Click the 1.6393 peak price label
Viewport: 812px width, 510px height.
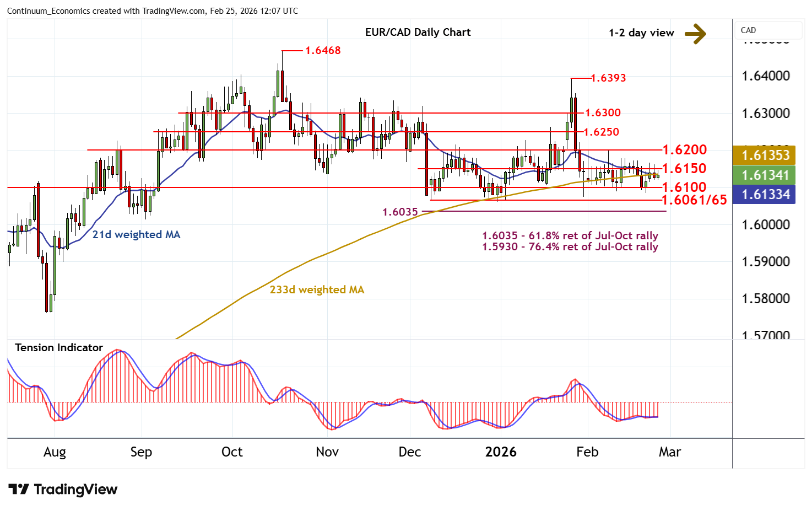tap(608, 78)
